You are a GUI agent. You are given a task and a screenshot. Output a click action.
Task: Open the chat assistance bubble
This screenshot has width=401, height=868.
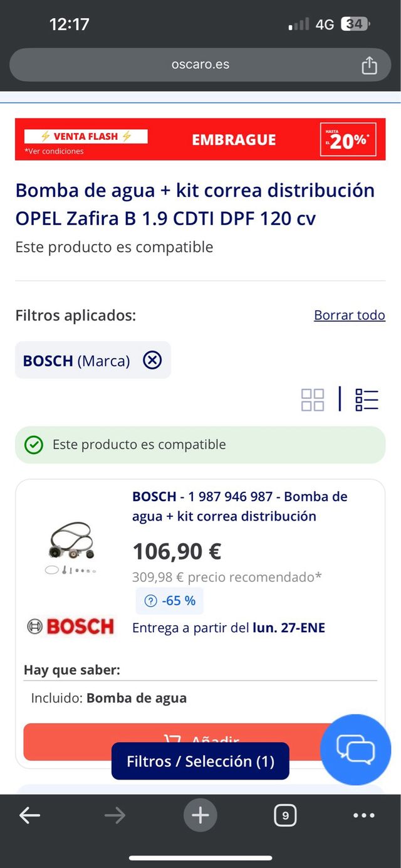pyautogui.click(x=355, y=749)
